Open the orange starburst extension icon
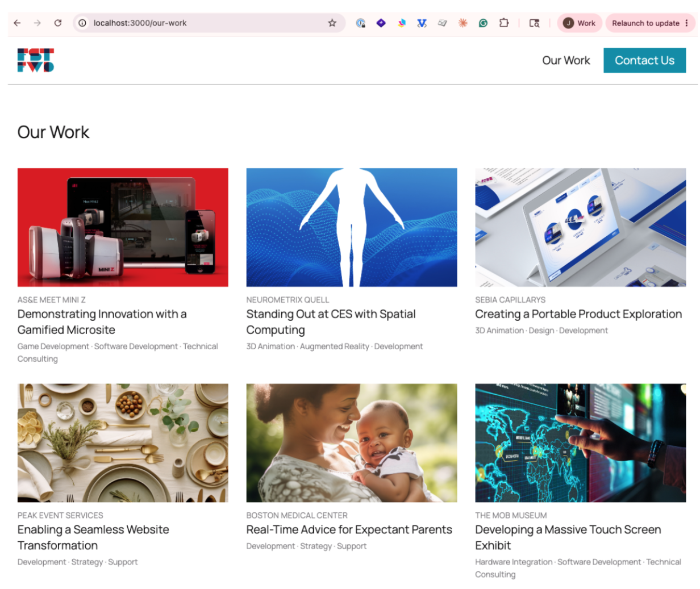Viewport: 700px width, 589px height. click(x=463, y=23)
